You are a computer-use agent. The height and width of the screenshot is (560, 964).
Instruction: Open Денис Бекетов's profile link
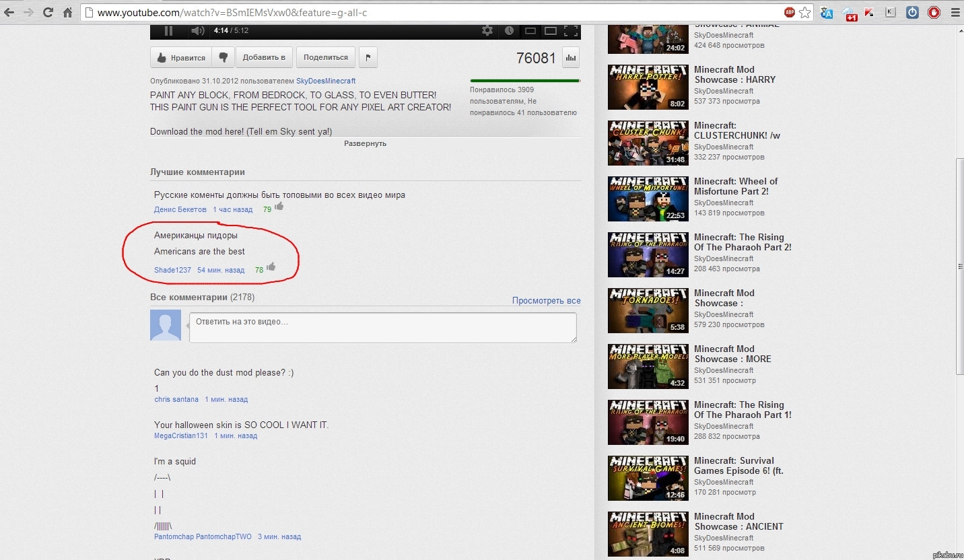tap(180, 209)
